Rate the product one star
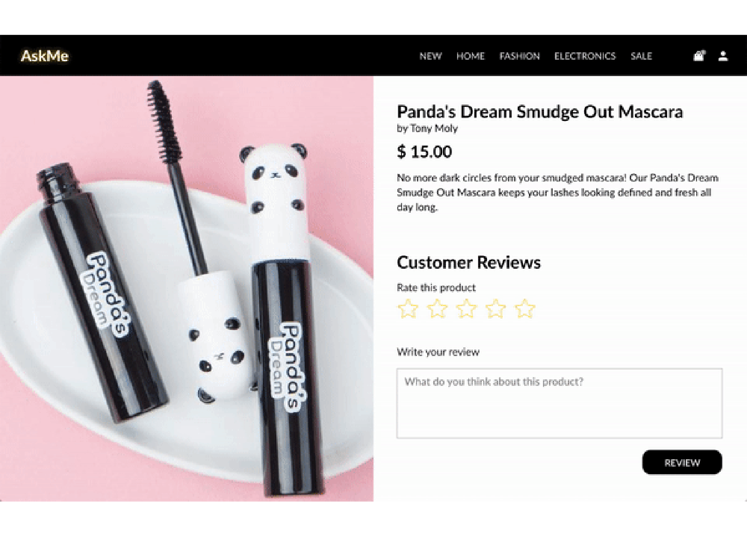 408,309
